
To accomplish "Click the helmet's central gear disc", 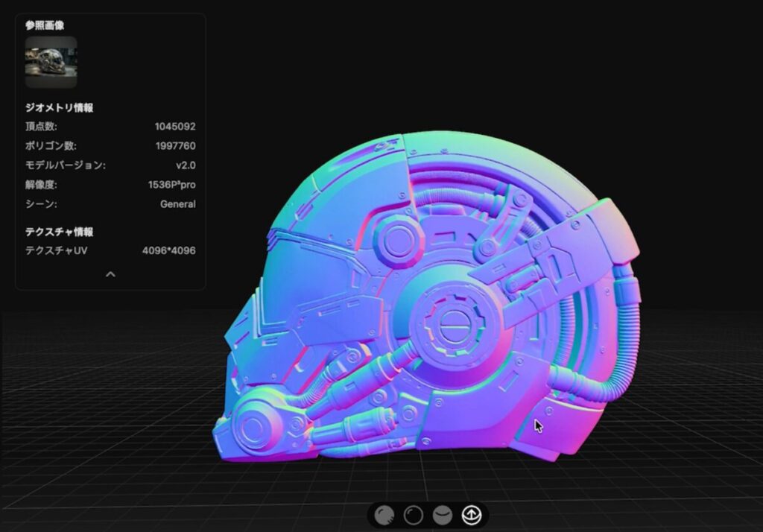I will click(x=448, y=323).
